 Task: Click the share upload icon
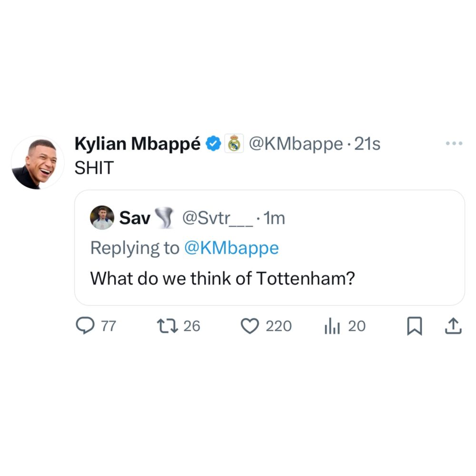(x=453, y=326)
